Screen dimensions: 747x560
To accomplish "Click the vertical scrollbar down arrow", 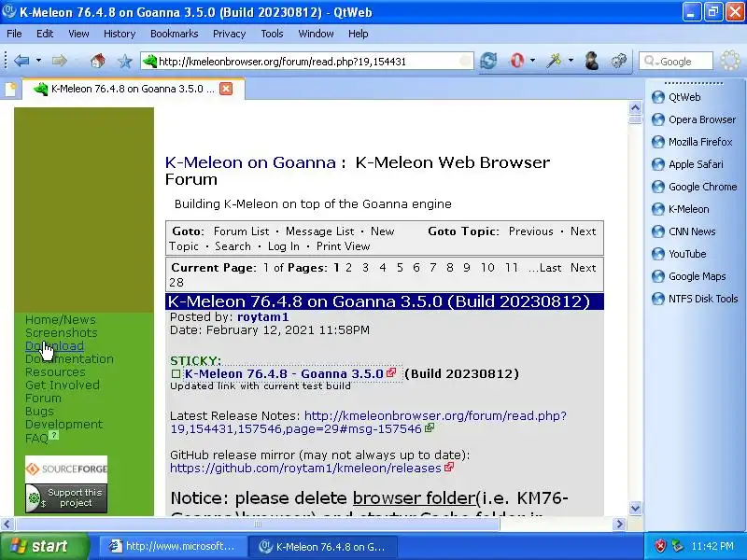I will [635, 508].
